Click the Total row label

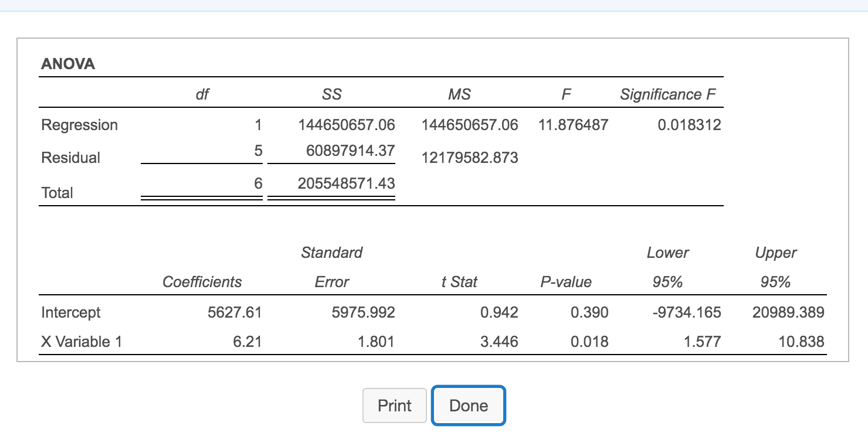click(56, 192)
